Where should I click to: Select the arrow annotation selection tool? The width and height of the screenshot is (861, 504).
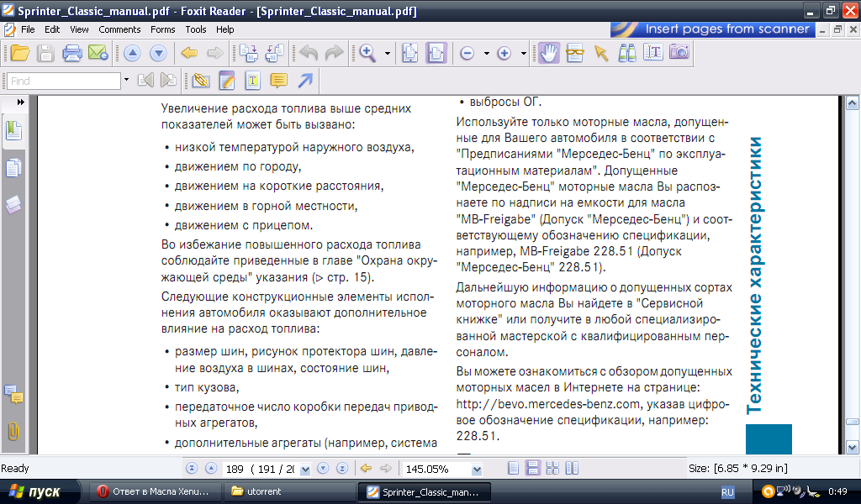pos(601,53)
